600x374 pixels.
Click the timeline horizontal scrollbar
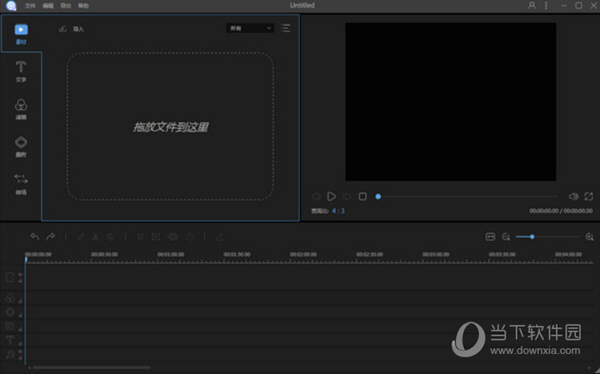(91, 368)
